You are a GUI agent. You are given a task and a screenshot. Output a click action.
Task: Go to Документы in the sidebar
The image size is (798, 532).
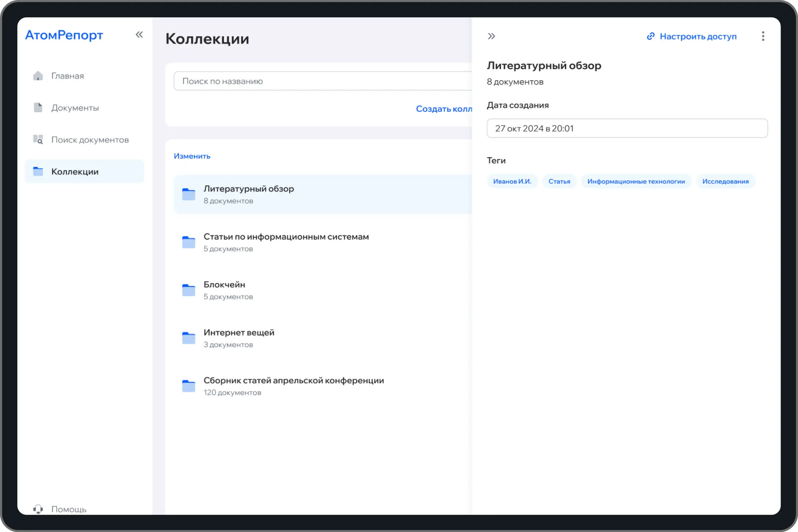coord(75,108)
